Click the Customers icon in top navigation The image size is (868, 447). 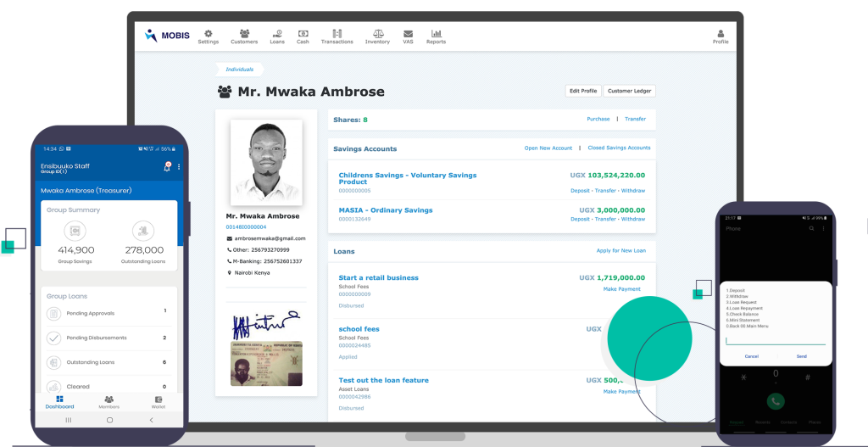tap(244, 33)
